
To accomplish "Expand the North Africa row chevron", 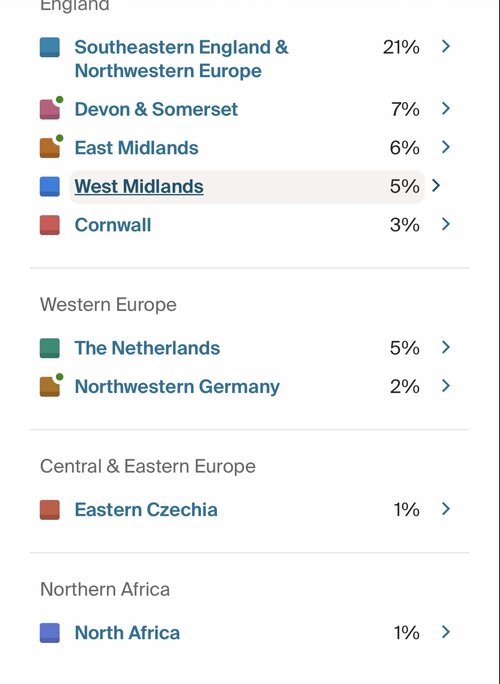I will 445,632.
